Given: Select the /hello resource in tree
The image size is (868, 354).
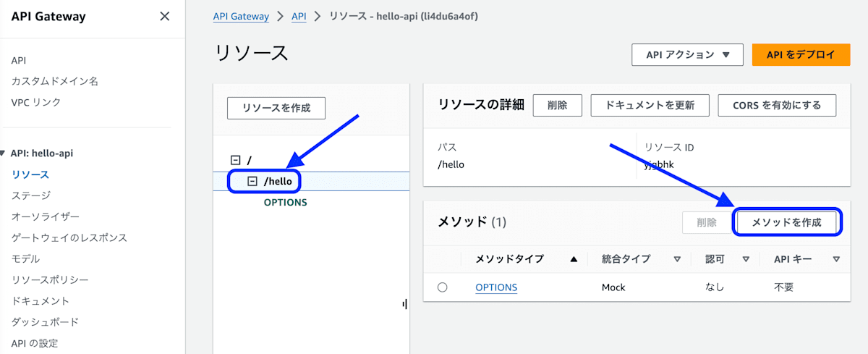Looking at the screenshot, I should click(278, 181).
